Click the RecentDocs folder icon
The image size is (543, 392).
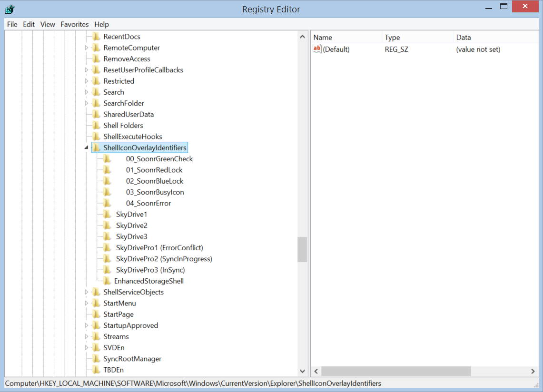96,37
